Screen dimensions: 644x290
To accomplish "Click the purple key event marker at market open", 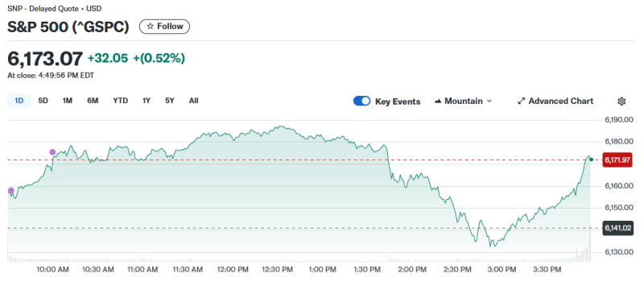I will pos(11,191).
